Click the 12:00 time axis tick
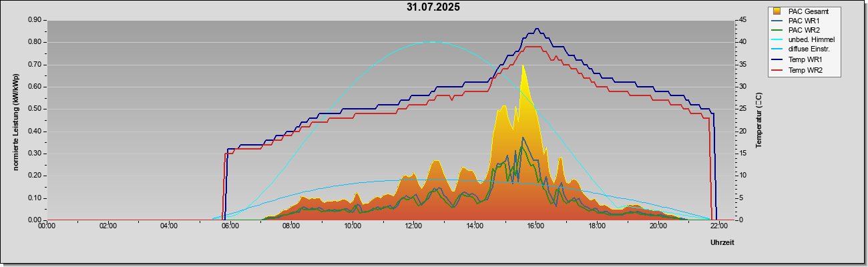Image resolution: width=868 pixels, height=267 pixels. click(413, 227)
